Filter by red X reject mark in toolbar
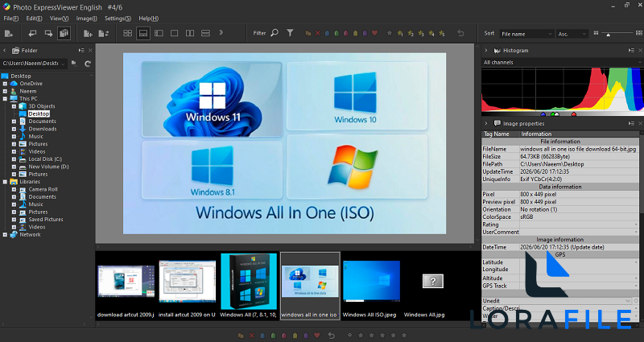 pos(317,33)
